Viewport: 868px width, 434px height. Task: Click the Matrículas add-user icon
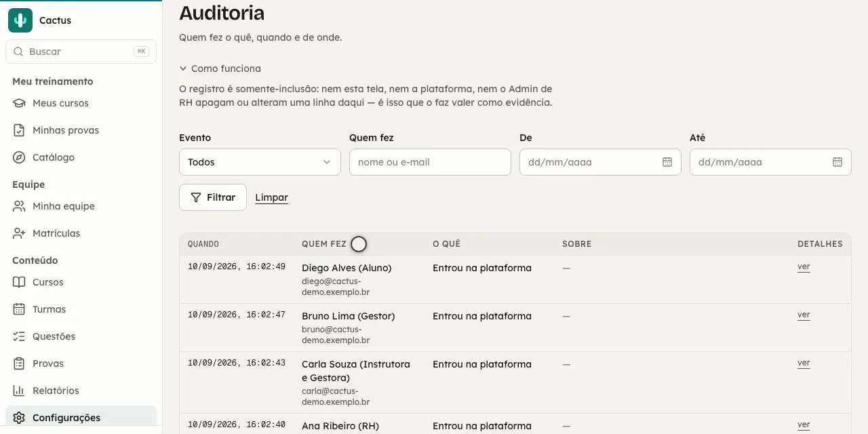(x=19, y=233)
